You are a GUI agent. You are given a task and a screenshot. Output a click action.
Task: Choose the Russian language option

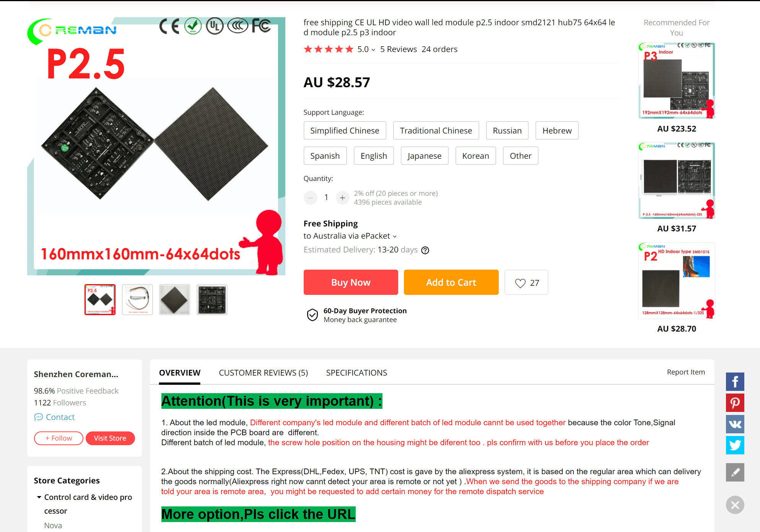507,130
